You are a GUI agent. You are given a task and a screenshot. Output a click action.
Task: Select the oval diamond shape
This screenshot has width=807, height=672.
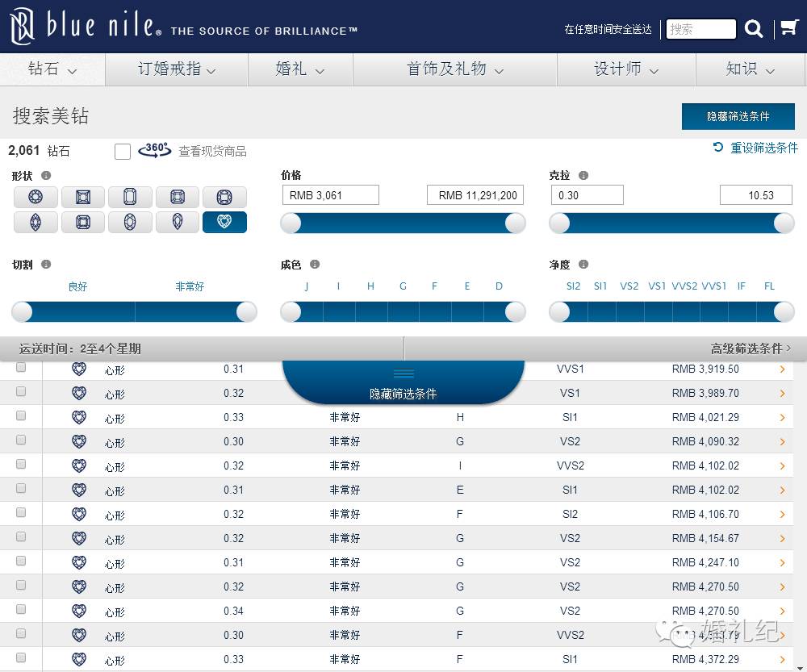[x=130, y=222]
